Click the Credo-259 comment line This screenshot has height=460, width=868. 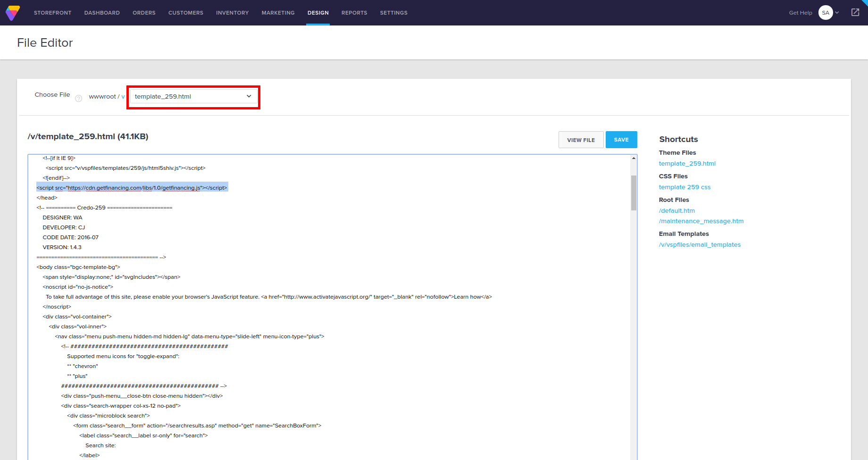[x=104, y=208]
